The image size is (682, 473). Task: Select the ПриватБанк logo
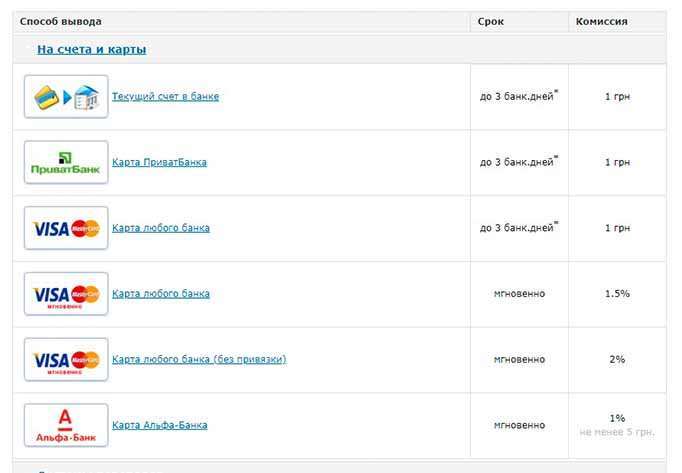click(x=66, y=162)
